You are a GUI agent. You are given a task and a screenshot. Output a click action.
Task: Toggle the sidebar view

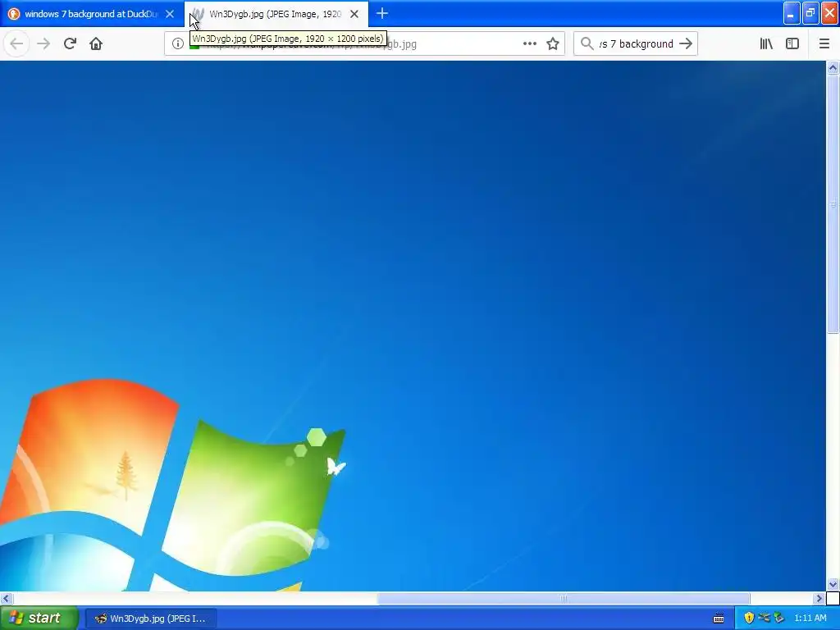[x=792, y=44]
